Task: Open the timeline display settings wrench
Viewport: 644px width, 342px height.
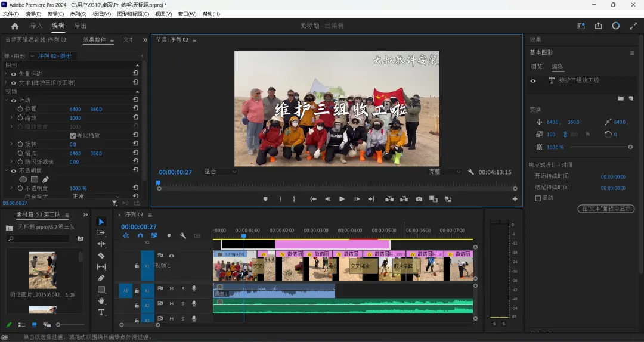Action: (183, 236)
